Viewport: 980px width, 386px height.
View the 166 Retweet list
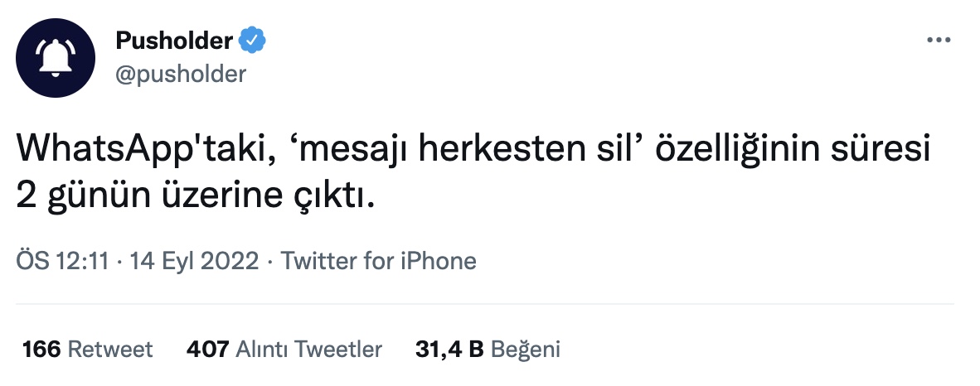click(88, 350)
